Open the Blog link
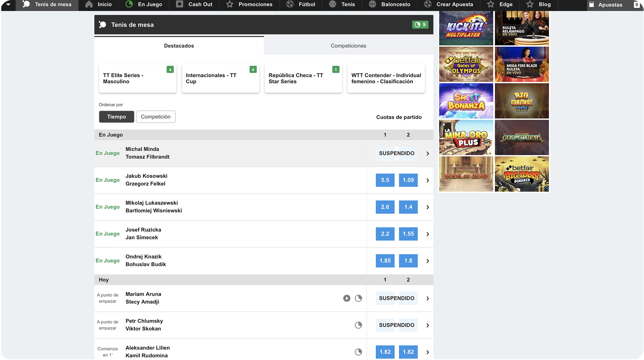The height and width of the screenshot is (360, 644). (x=539, y=4)
